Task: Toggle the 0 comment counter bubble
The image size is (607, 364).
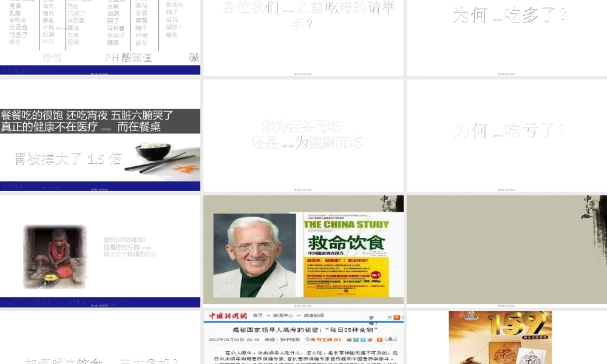Action: tap(391, 339)
